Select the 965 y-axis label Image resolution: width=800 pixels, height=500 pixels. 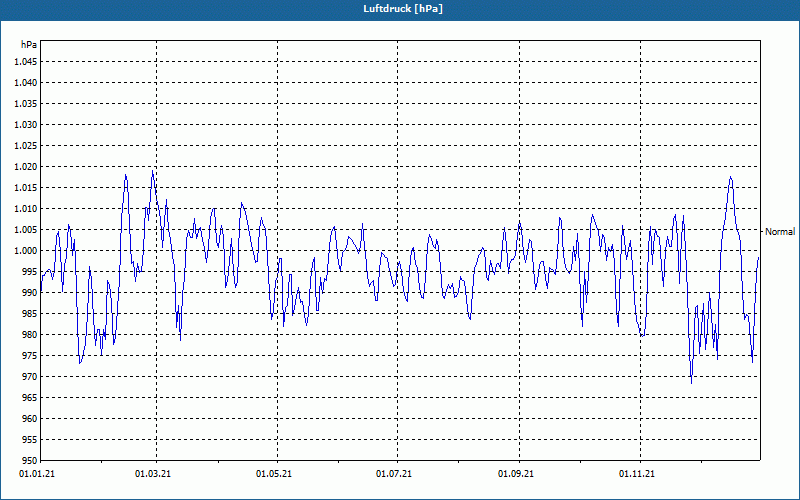30,397
